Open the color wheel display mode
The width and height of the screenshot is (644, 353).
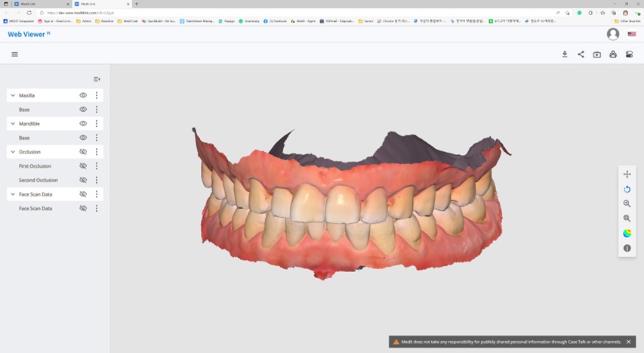tap(627, 234)
